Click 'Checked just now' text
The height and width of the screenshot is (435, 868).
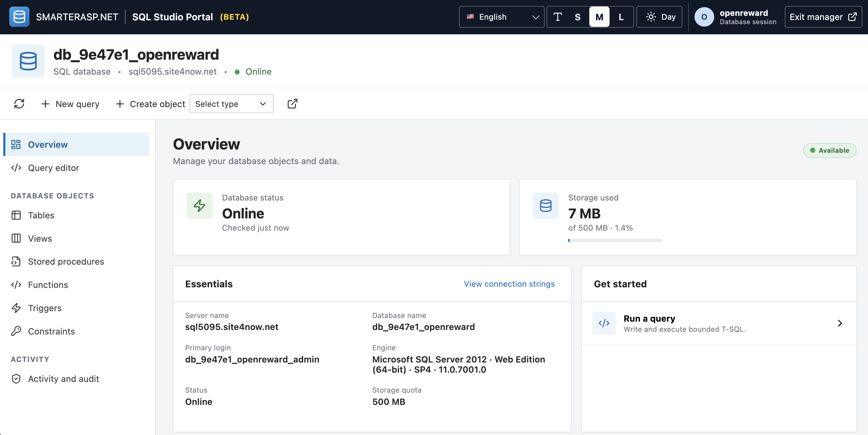(x=255, y=228)
